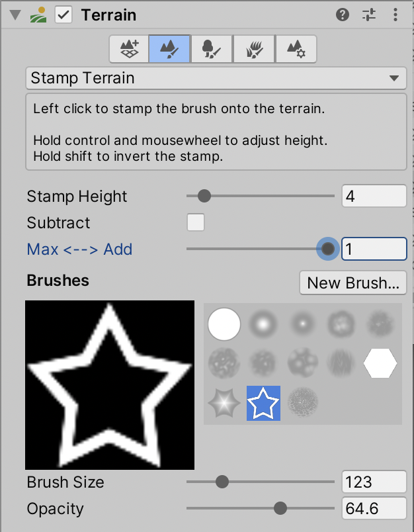Select the solid white circle brush
Image resolution: width=414 pixels, height=532 pixels.
(x=224, y=324)
